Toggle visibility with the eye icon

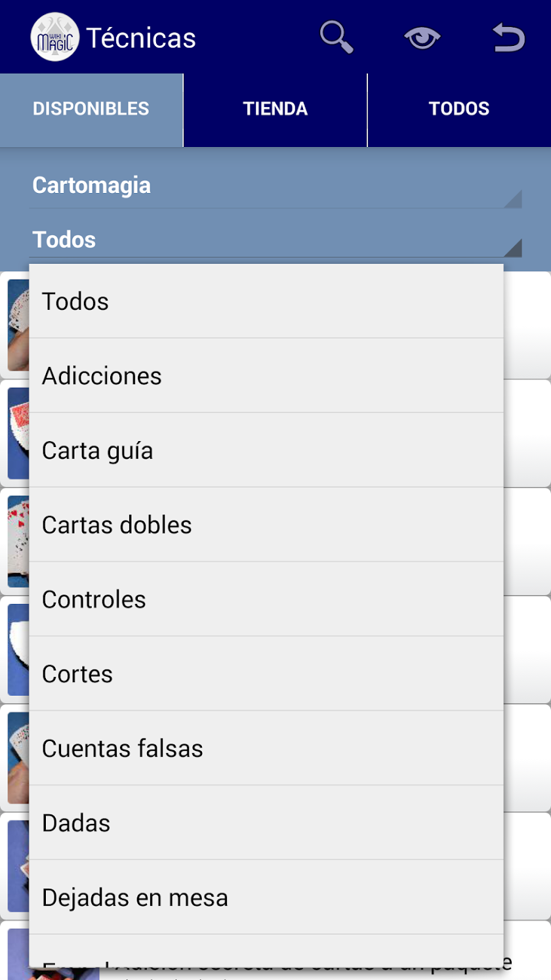point(422,38)
